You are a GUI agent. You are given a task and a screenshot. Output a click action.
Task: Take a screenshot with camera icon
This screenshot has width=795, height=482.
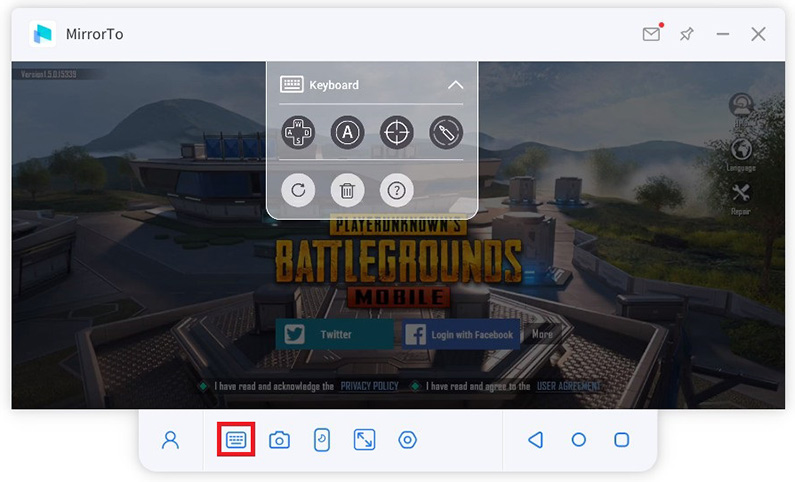279,439
